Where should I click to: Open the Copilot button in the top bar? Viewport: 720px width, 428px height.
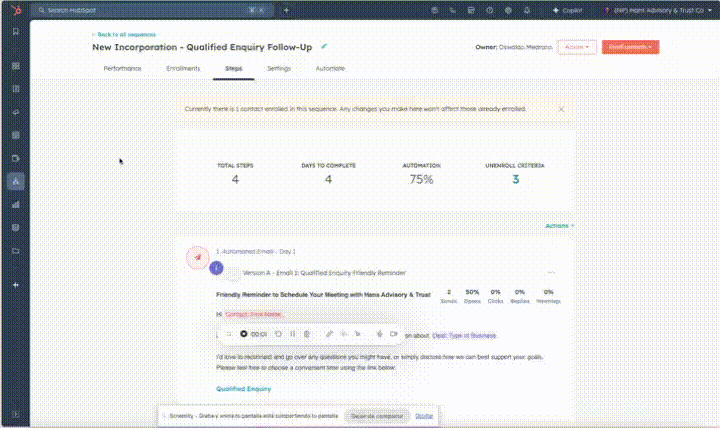[568, 10]
